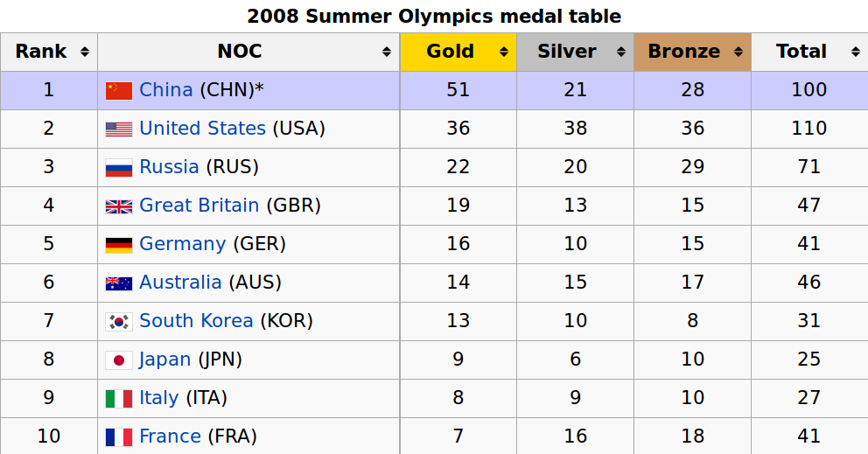Screen dimensions: 868x454
Task: Click the Germany flag icon
Action: pyautogui.click(x=119, y=244)
